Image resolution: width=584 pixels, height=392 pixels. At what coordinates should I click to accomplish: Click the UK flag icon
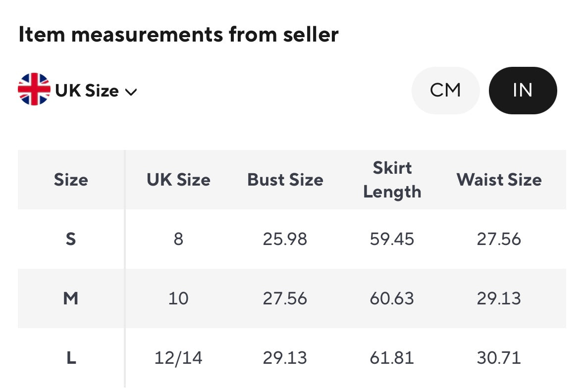[34, 90]
